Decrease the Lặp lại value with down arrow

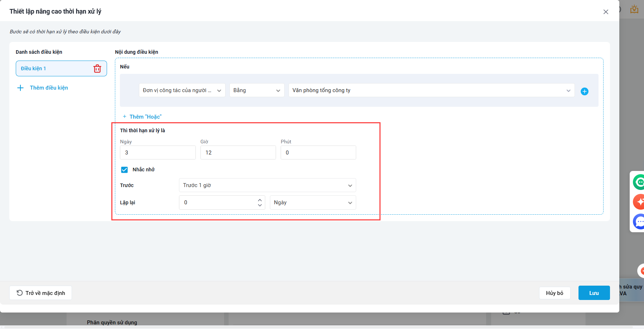click(x=260, y=205)
